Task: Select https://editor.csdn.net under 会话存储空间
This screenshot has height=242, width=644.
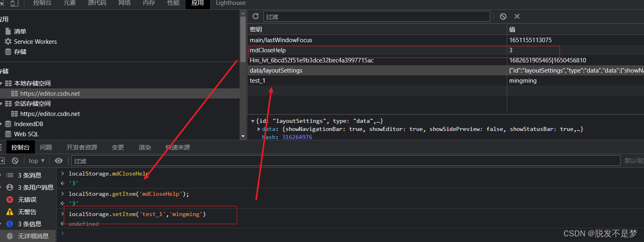Action: click(50, 114)
